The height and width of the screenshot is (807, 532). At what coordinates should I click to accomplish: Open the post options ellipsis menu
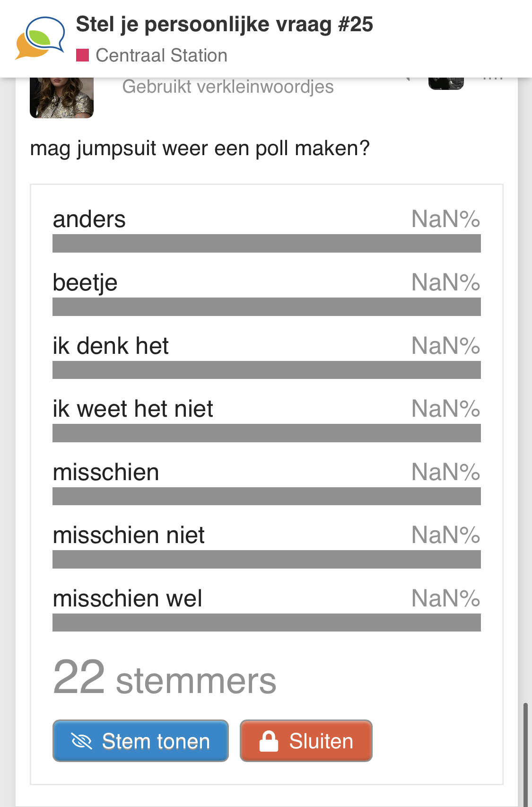click(x=492, y=79)
